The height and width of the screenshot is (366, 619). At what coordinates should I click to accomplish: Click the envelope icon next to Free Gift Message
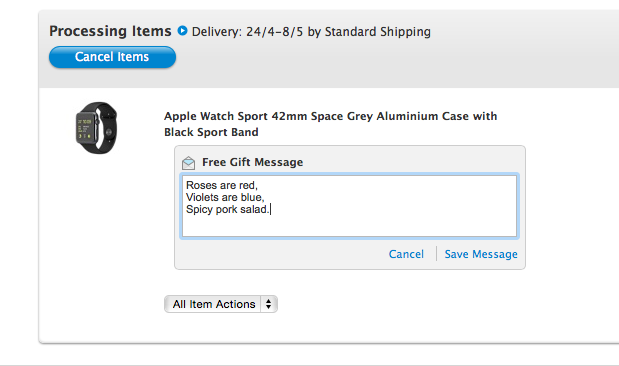point(189,163)
